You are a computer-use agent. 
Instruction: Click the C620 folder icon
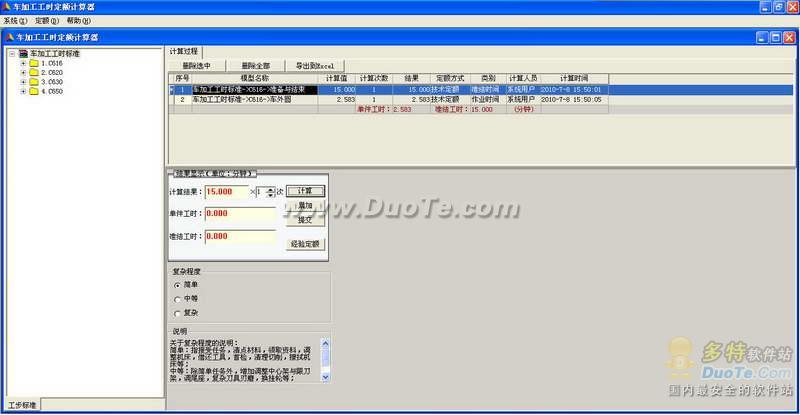coord(34,73)
